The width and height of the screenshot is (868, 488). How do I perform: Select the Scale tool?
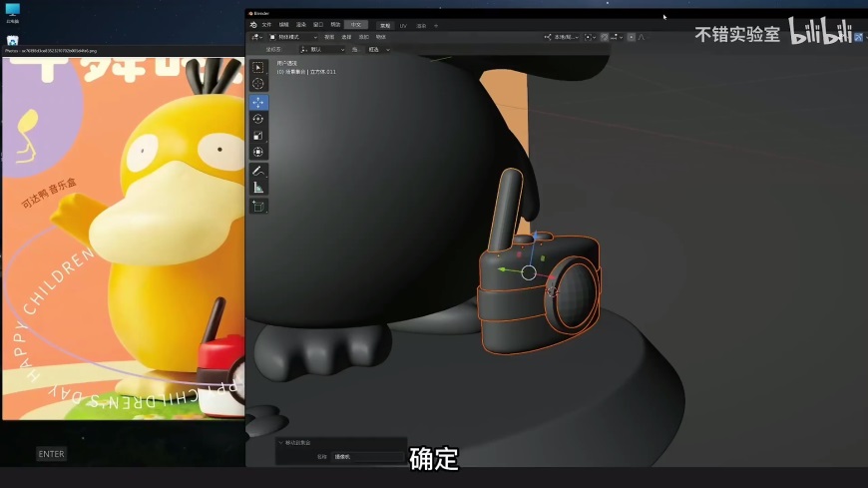tap(258, 135)
